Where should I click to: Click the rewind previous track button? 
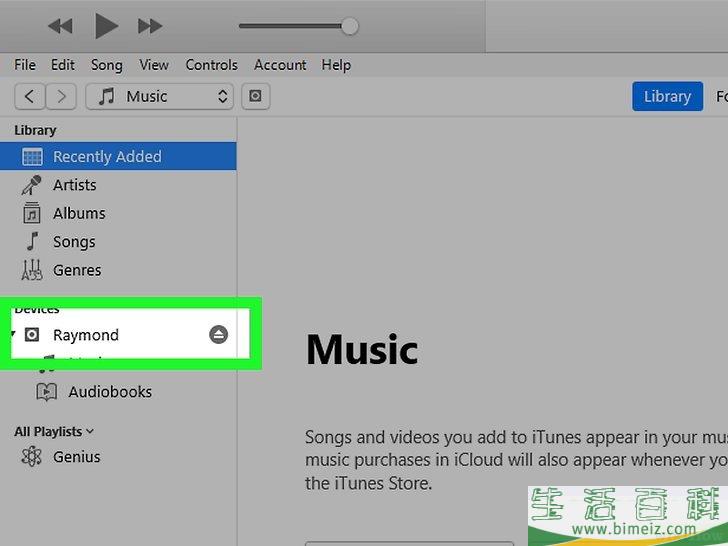(60, 26)
